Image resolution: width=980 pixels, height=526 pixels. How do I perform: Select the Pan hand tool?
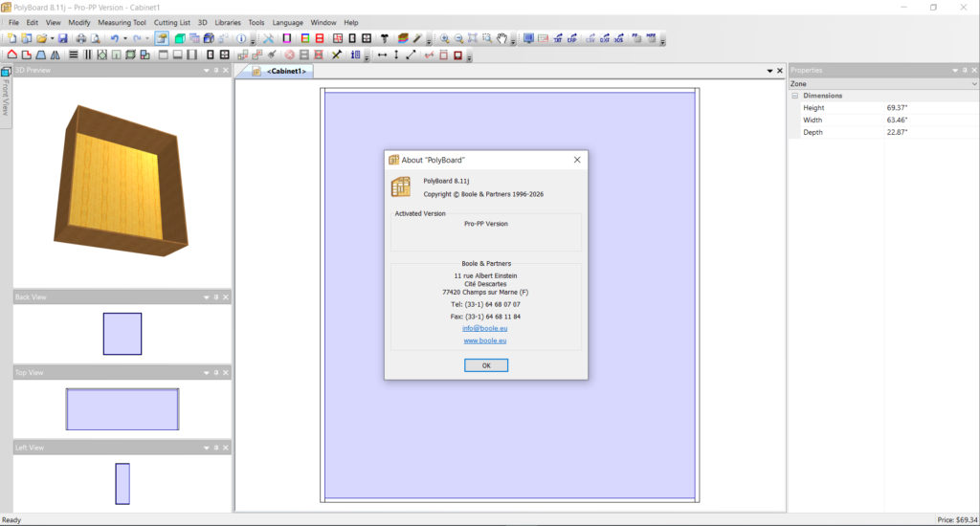501,38
